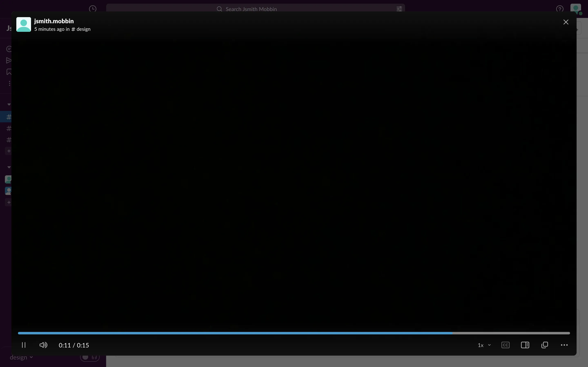Toggle closed captions CC button
The width and height of the screenshot is (588, 367).
point(505,345)
